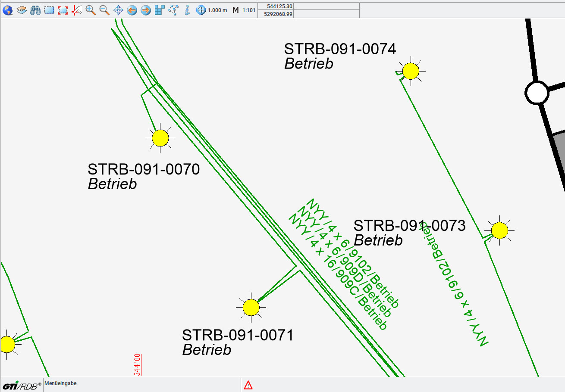This screenshot has width=565, height=392.
Task: Go to next map view arrow
Action: pos(146,10)
